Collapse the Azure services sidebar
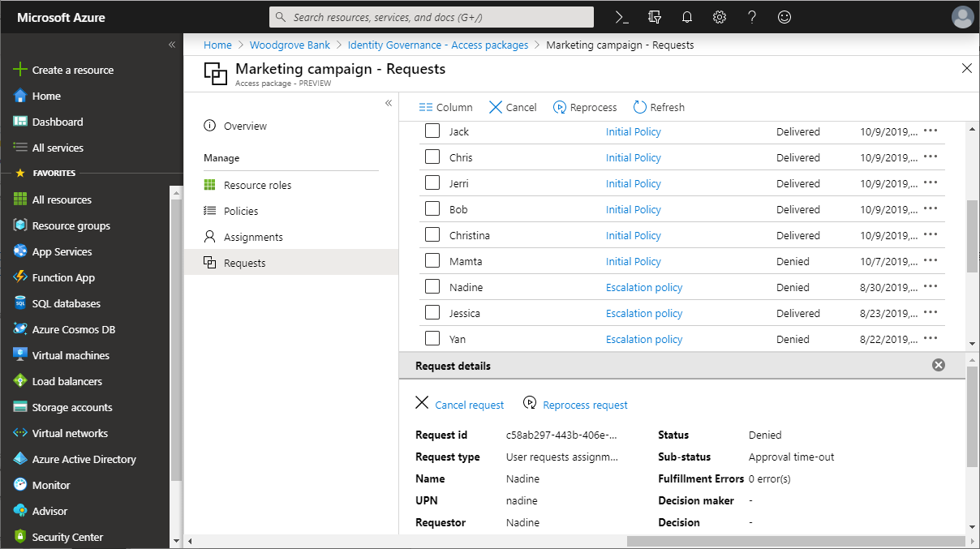Image resolution: width=980 pixels, height=549 pixels. [171, 45]
